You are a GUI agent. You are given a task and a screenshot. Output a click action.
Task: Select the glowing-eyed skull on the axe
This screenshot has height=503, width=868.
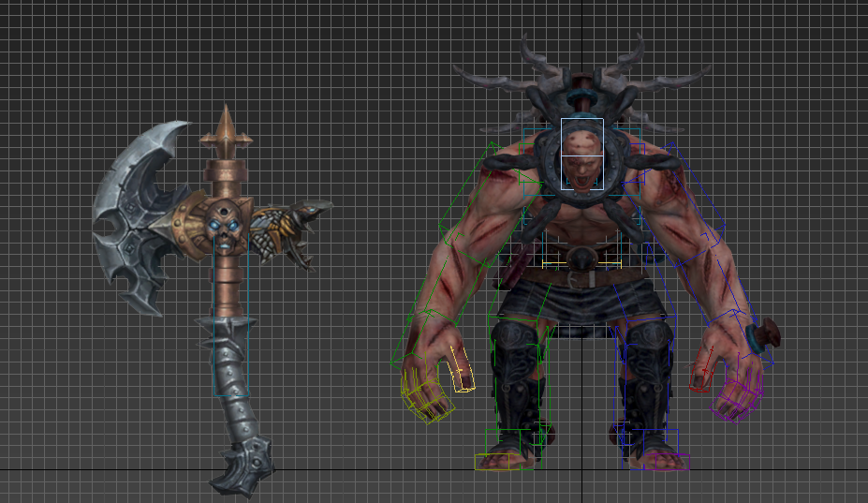click(224, 225)
